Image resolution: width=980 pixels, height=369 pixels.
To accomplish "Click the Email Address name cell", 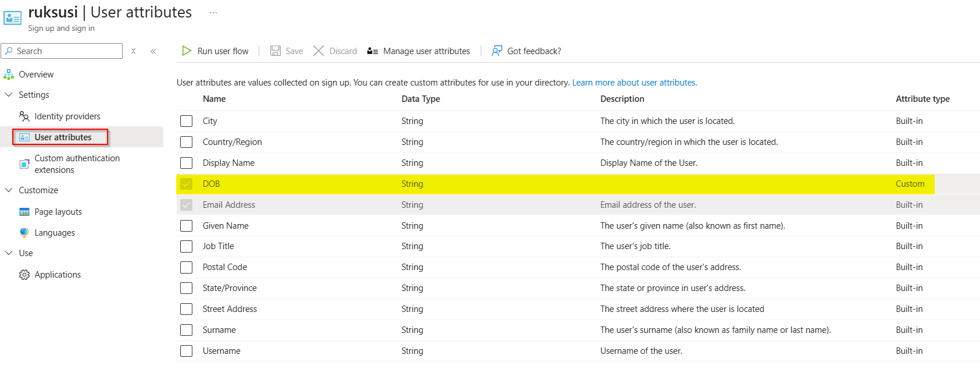I will click(229, 205).
